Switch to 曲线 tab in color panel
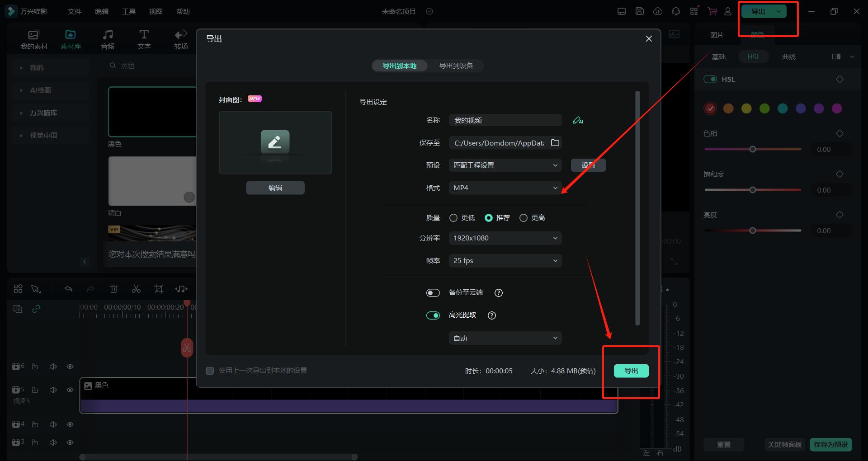Screen dimensions: 868x461 (789, 56)
